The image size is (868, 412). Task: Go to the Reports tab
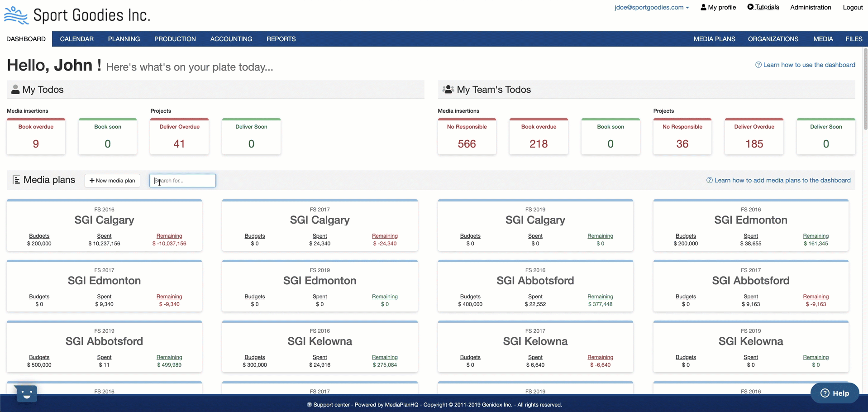[x=281, y=39]
